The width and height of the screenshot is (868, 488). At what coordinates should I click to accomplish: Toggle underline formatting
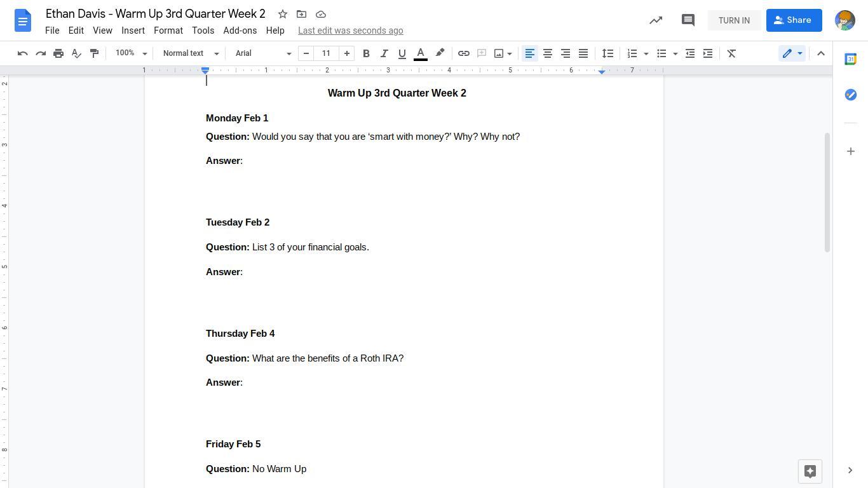pos(402,53)
